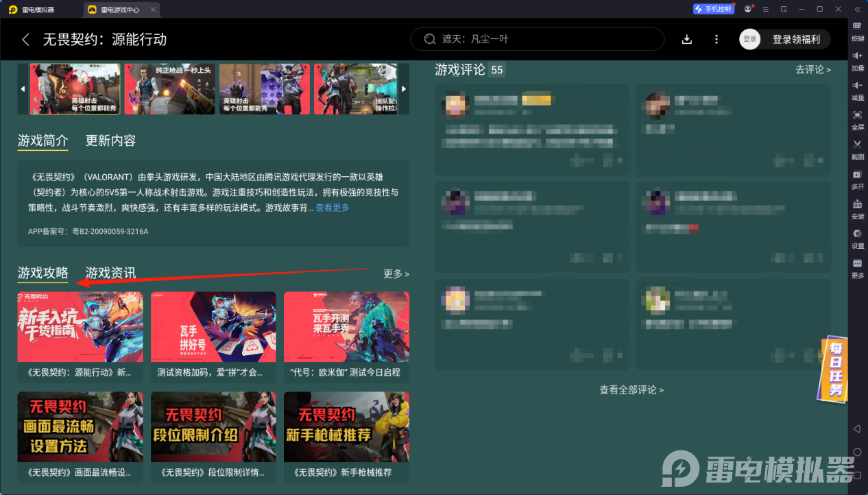Open the 新手入坑干货指南 guide thumbnail
The width and height of the screenshot is (868, 495).
pyautogui.click(x=80, y=327)
